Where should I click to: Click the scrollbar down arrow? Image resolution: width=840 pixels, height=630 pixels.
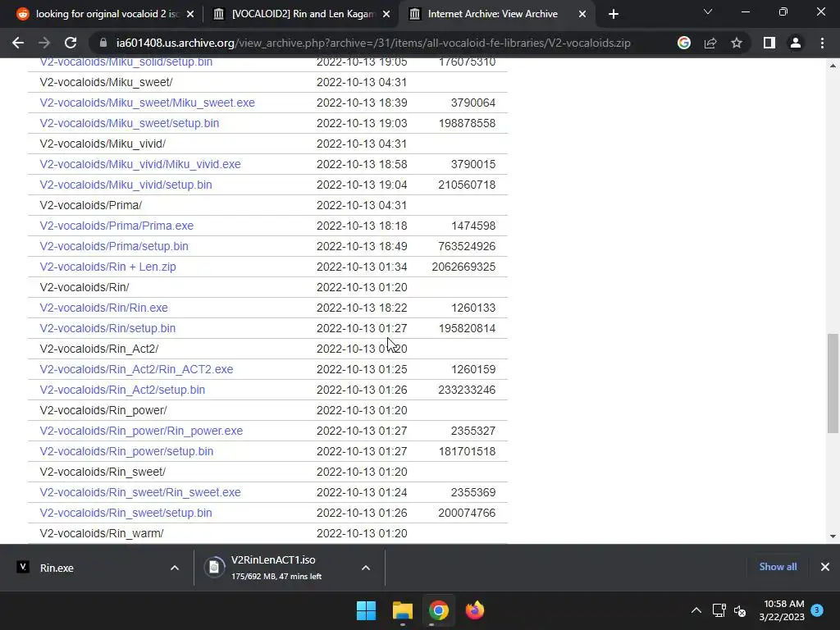point(833,536)
